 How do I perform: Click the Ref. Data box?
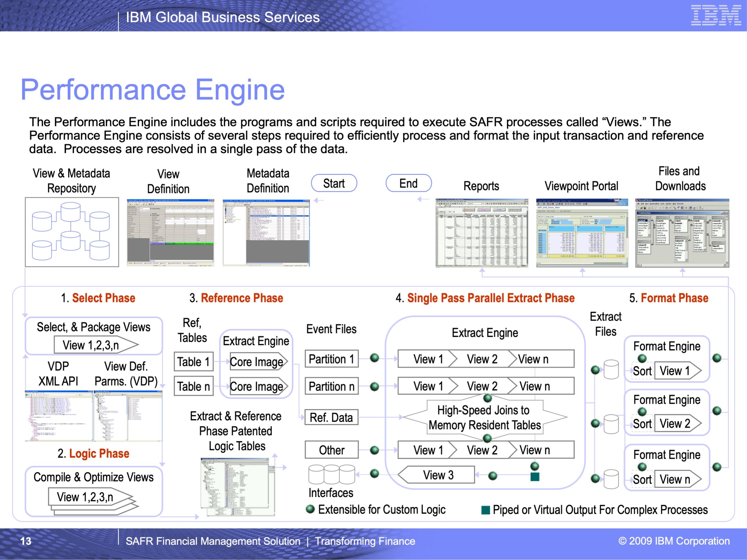pyautogui.click(x=331, y=418)
